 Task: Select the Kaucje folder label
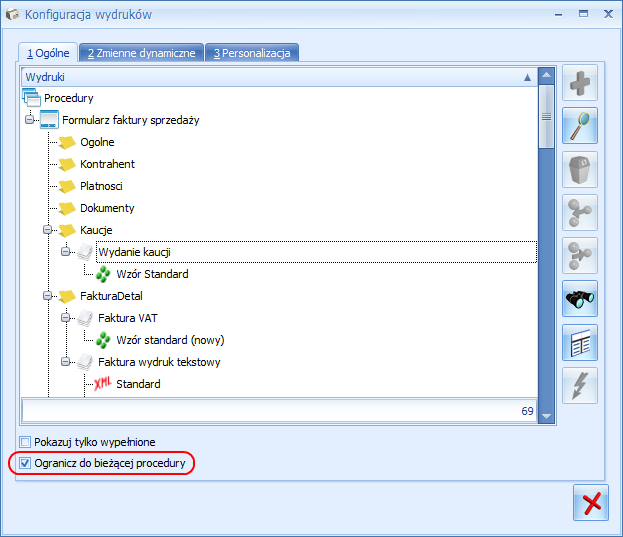coord(96,230)
